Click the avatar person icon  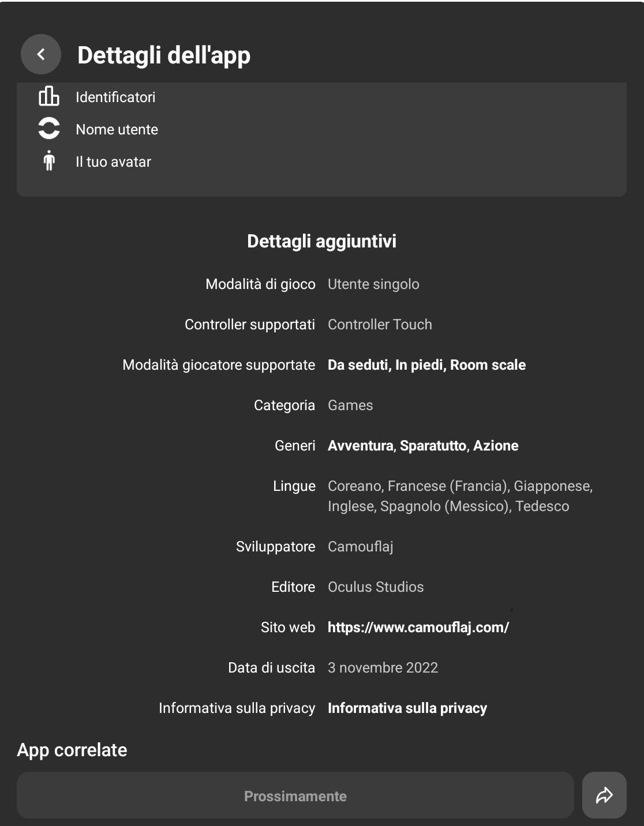49,161
